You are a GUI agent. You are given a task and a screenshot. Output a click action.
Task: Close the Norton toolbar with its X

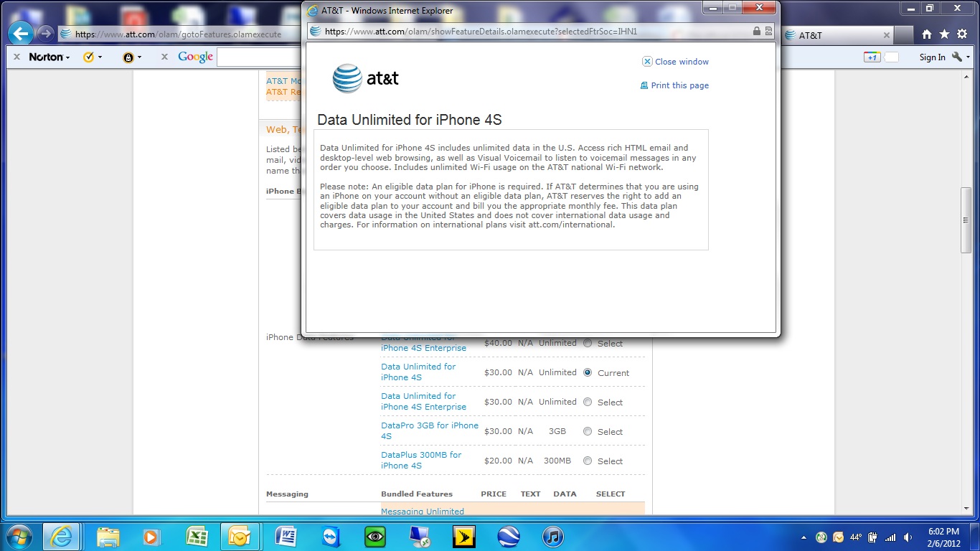pos(17,57)
